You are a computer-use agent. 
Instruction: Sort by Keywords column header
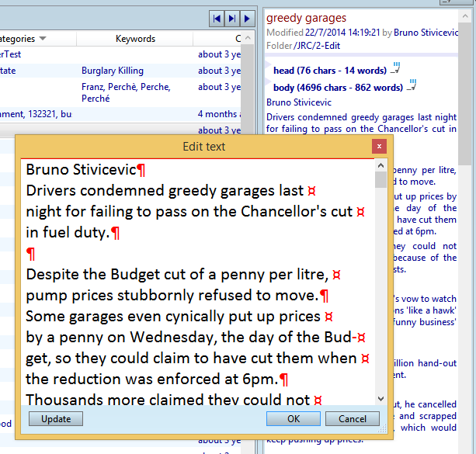(135, 39)
